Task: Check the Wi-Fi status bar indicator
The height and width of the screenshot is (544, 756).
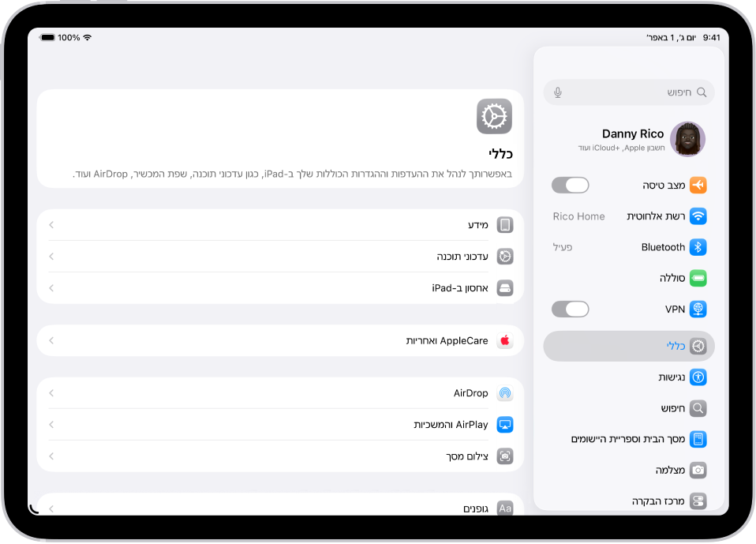Action: click(88, 37)
